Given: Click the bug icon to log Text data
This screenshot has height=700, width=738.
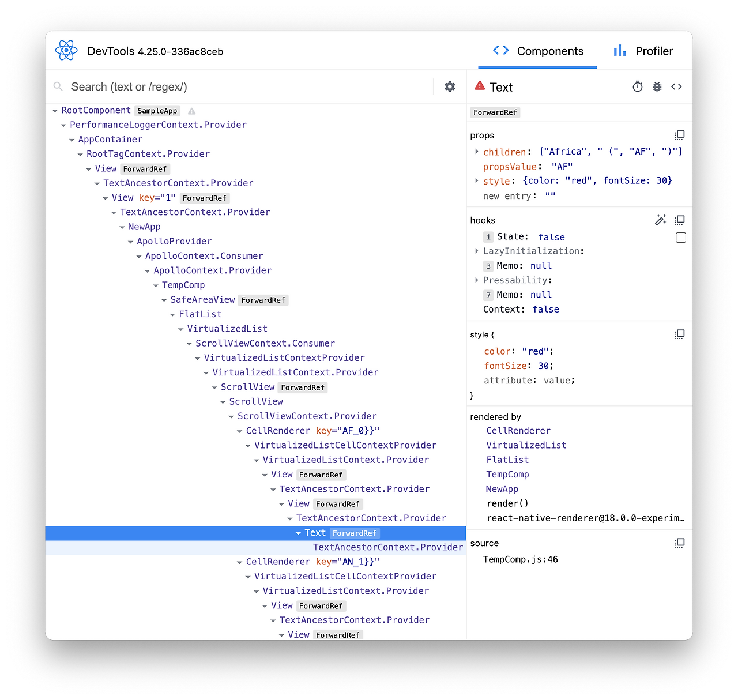Looking at the screenshot, I should click(x=657, y=86).
